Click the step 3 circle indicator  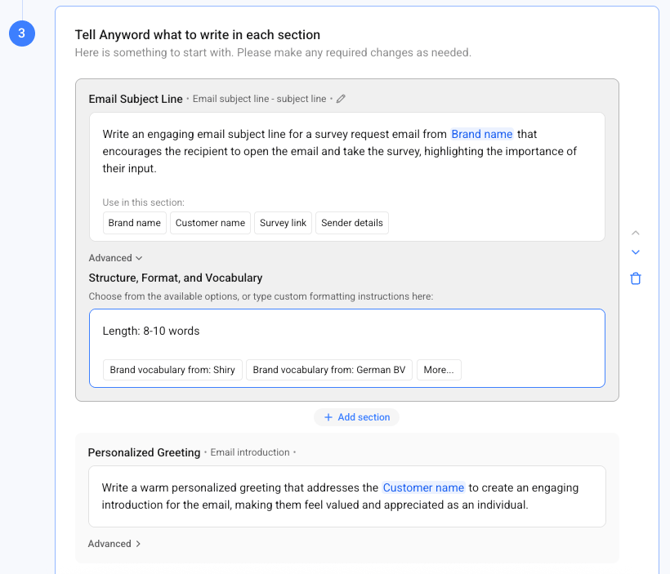[22, 34]
